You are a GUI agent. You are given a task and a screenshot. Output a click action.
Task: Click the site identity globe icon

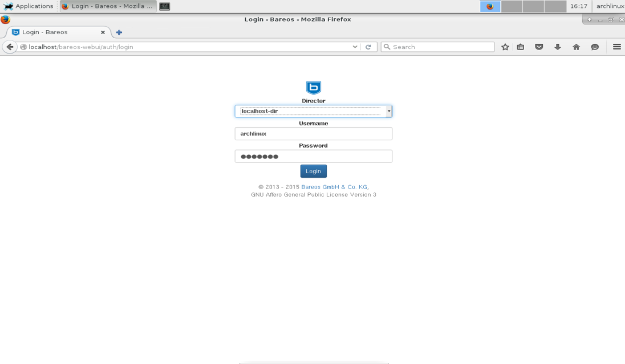pos(23,47)
